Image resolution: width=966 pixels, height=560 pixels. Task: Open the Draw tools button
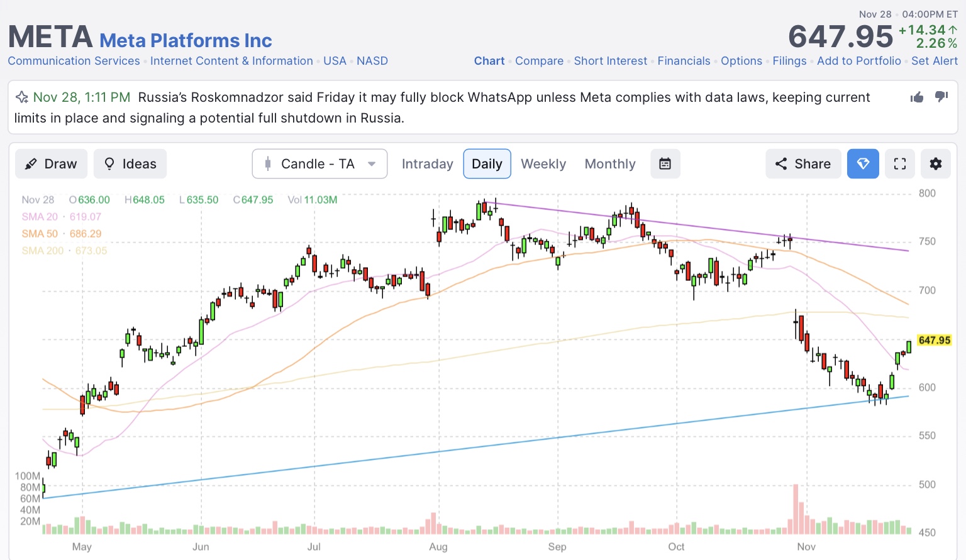(51, 164)
